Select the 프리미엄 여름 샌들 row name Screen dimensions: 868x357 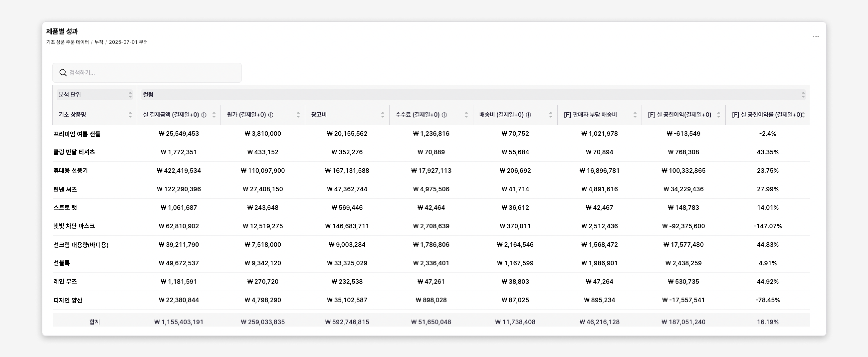coord(77,134)
